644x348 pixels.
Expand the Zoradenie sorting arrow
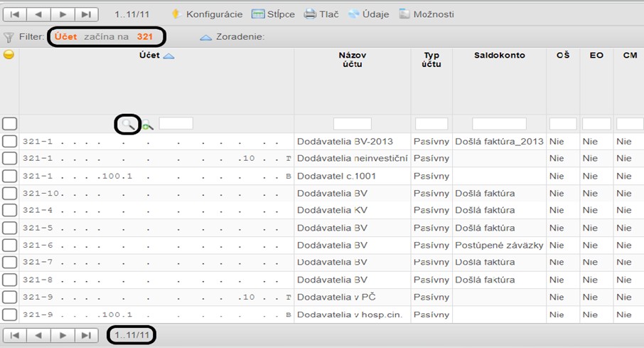(x=206, y=37)
